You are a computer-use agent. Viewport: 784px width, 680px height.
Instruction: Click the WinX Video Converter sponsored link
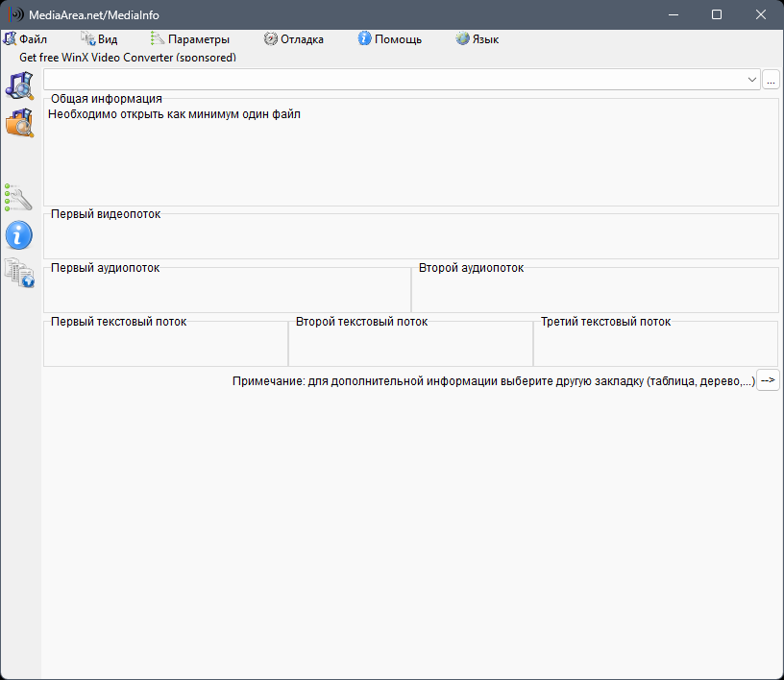point(128,58)
